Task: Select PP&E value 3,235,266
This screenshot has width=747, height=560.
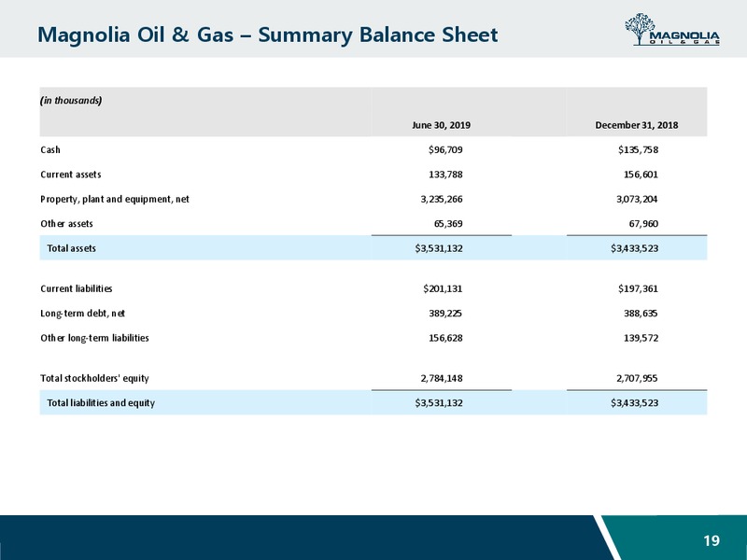Action: click(x=442, y=200)
